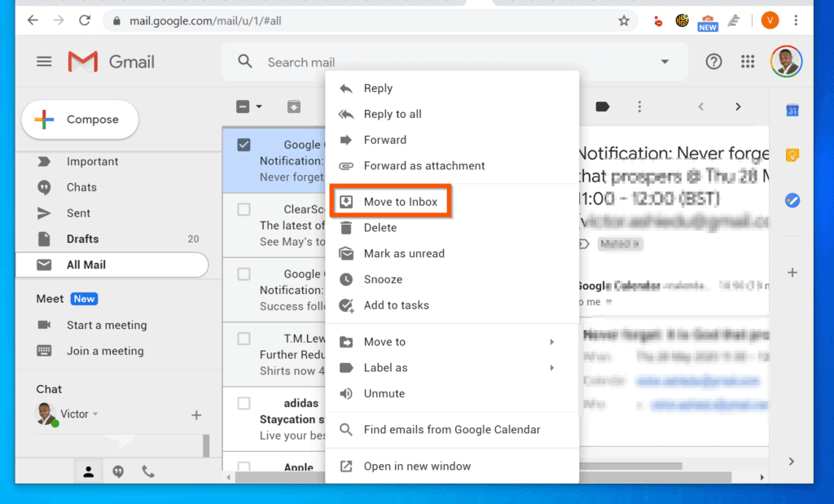Select Forward in context menu
Viewport: 834px width, 504px height.
(x=452, y=140)
